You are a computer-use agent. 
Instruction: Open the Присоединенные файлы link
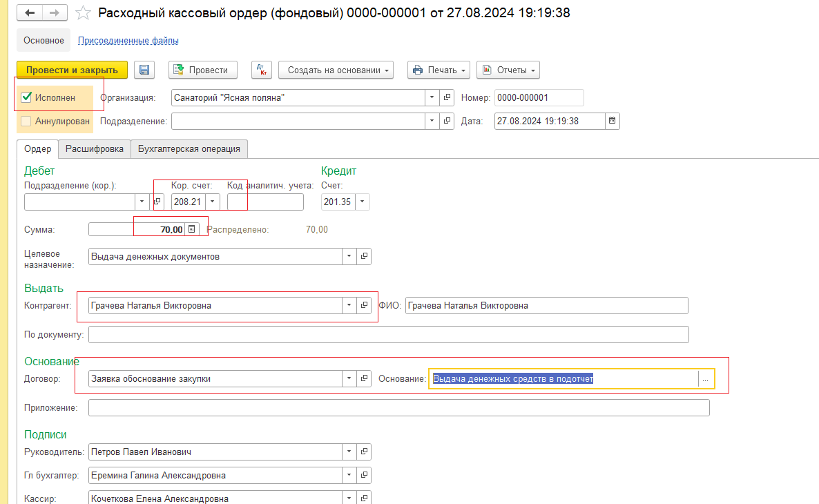pyautogui.click(x=128, y=40)
